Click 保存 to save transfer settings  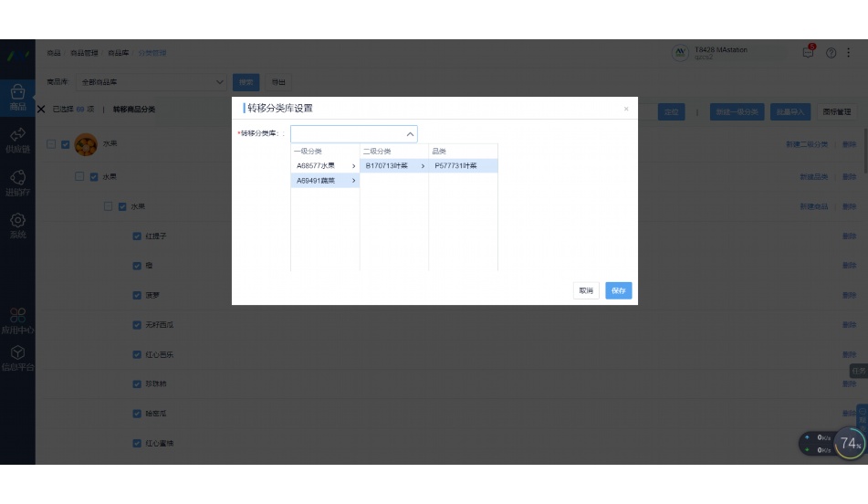(x=619, y=290)
